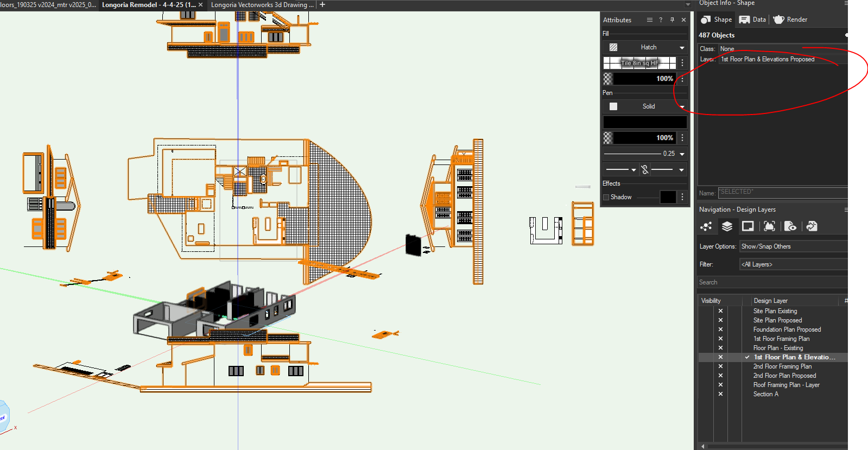The width and height of the screenshot is (868, 450).
Task: Open the Viewports icon in Navigation palette
Action: [x=769, y=226]
